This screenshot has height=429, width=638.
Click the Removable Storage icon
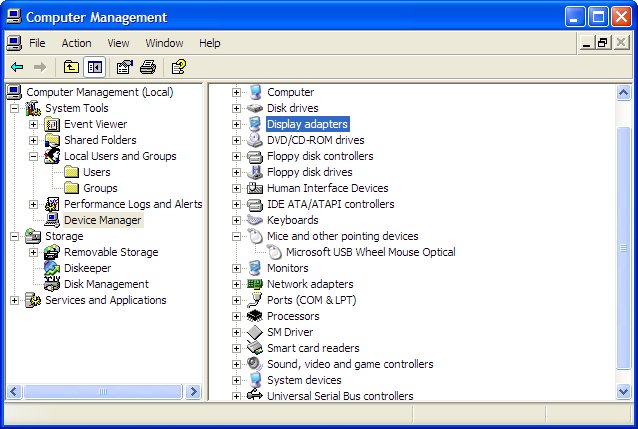coord(52,252)
